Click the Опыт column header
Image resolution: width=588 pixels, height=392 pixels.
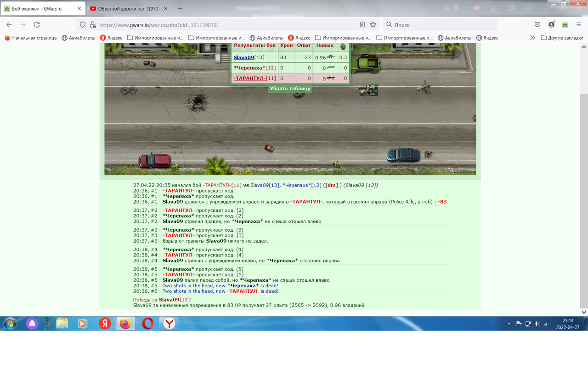[304, 45]
